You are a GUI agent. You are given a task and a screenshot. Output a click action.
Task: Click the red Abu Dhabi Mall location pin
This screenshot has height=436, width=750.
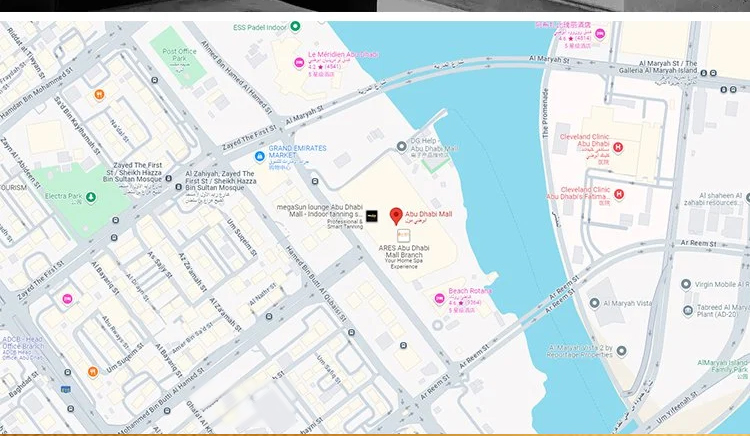click(396, 215)
